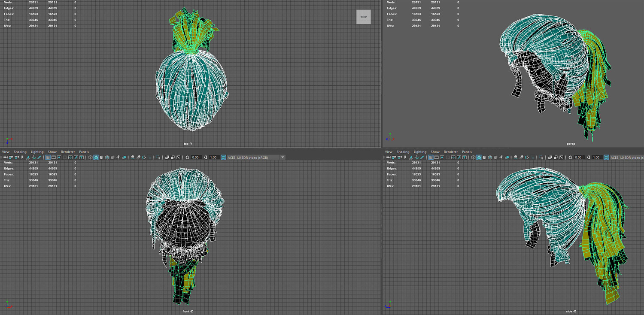Click front view gamma value field 1.00

[x=214, y=157]
